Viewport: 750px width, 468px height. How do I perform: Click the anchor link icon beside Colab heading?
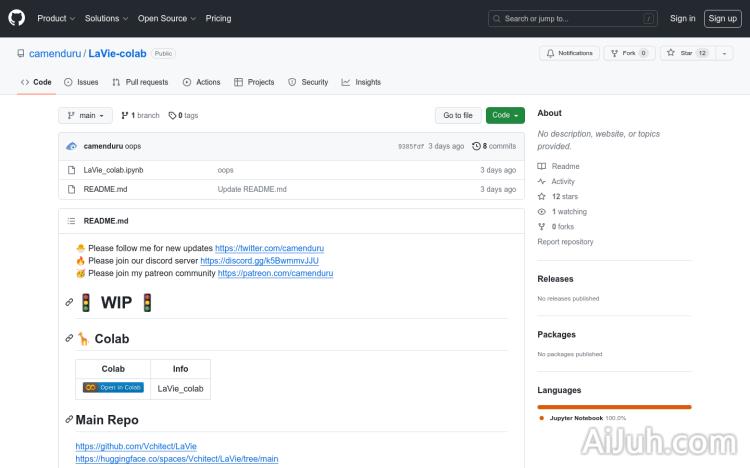coord(69,339)
